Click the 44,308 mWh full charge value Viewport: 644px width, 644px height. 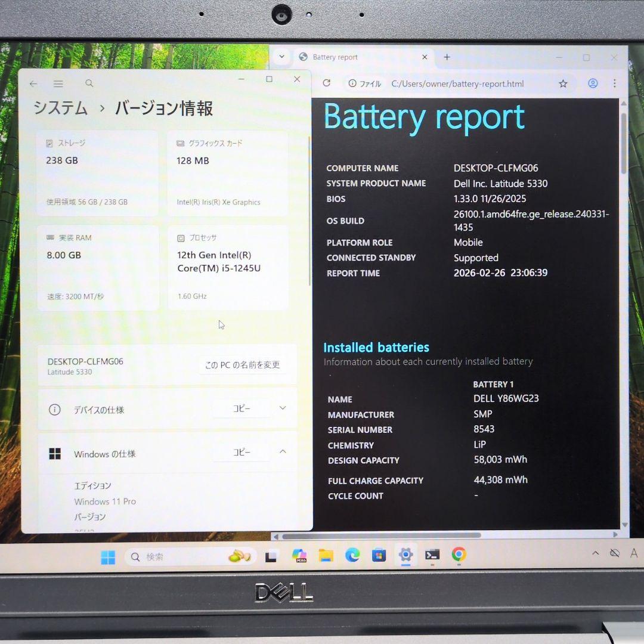point(501,479)
